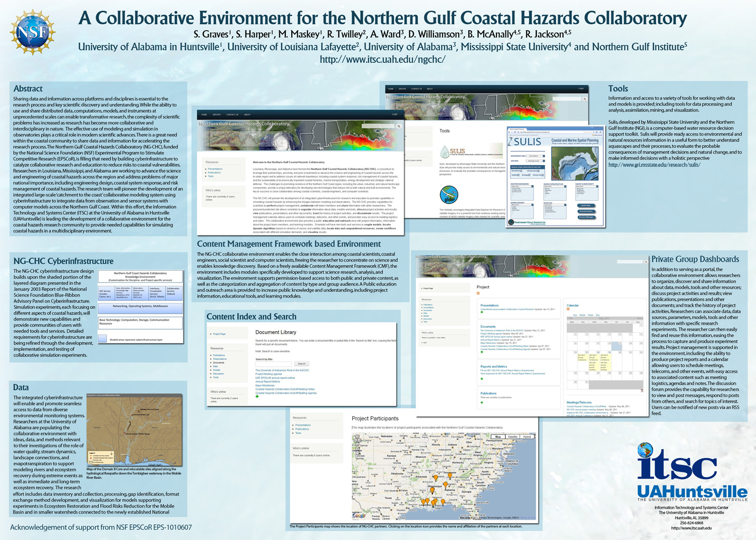Click Scenario Manager button in SULIS

point(586,217)
